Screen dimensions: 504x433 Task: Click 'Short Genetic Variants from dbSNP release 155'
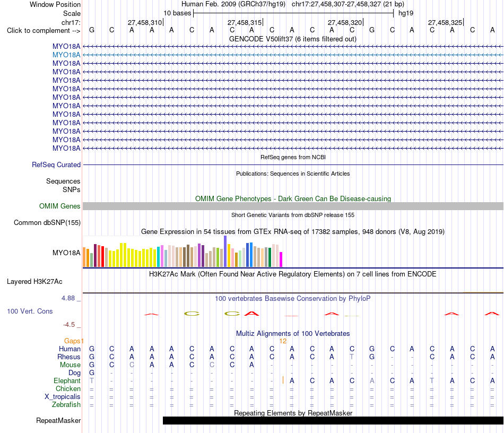pos(293,215)
